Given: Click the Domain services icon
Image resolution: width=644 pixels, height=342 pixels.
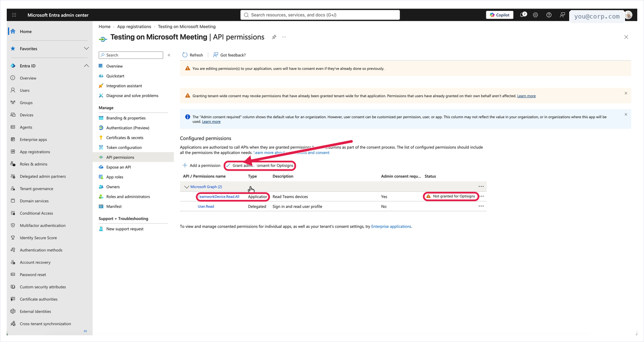Looking at the screenshot, I should [x=13, y=201].
